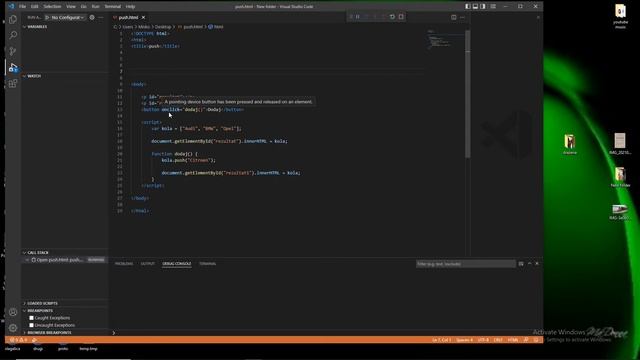The width and height of the screenshot is (640, 360).
Task: Split the editor to the right
Action: (x=453, y=17)
